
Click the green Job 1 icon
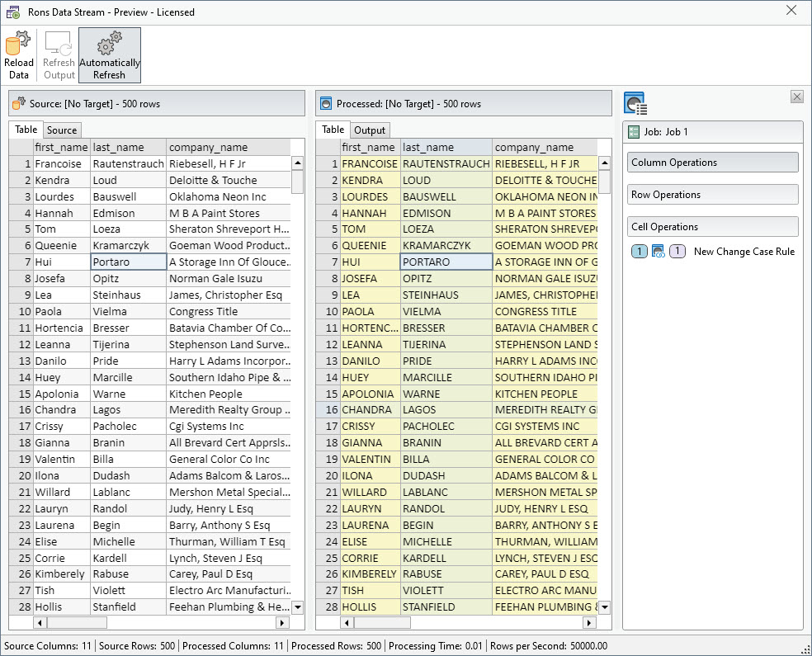tap(634, 132)
